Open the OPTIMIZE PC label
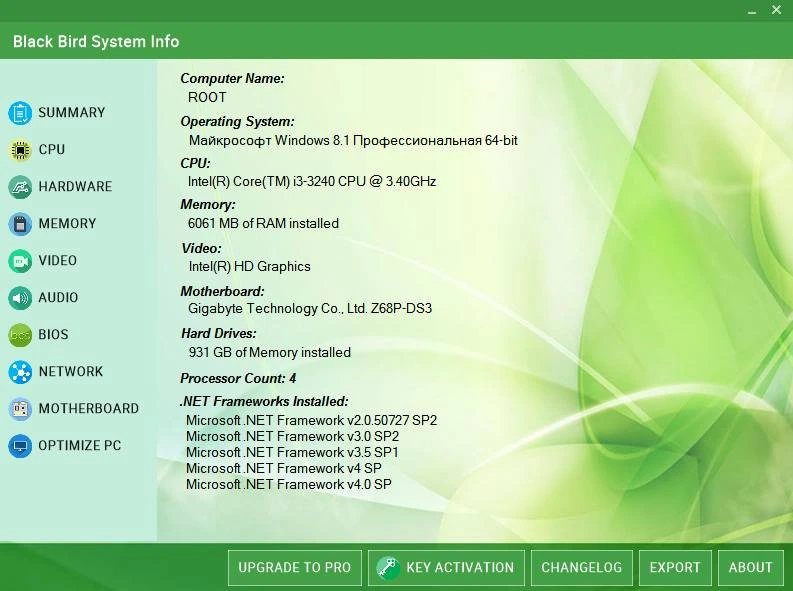Viewport: 793px width, 591px height. pos(80,446)
